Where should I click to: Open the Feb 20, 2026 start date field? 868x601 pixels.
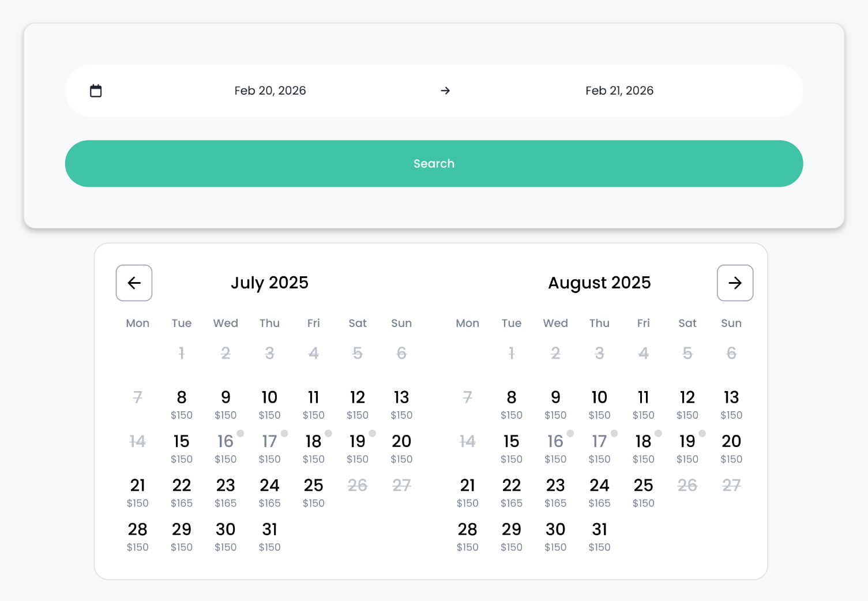[x=270, y=91]
